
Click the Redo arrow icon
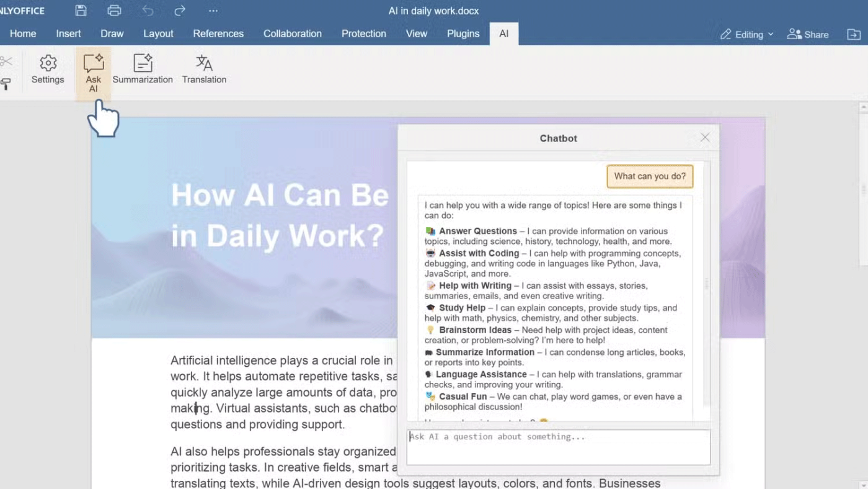click(x=180, y=11)
